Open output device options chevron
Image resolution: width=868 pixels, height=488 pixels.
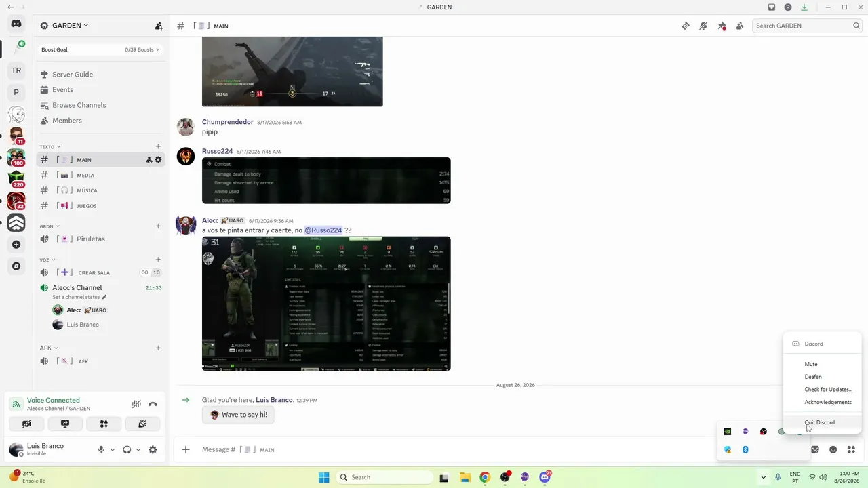[138, 449]
